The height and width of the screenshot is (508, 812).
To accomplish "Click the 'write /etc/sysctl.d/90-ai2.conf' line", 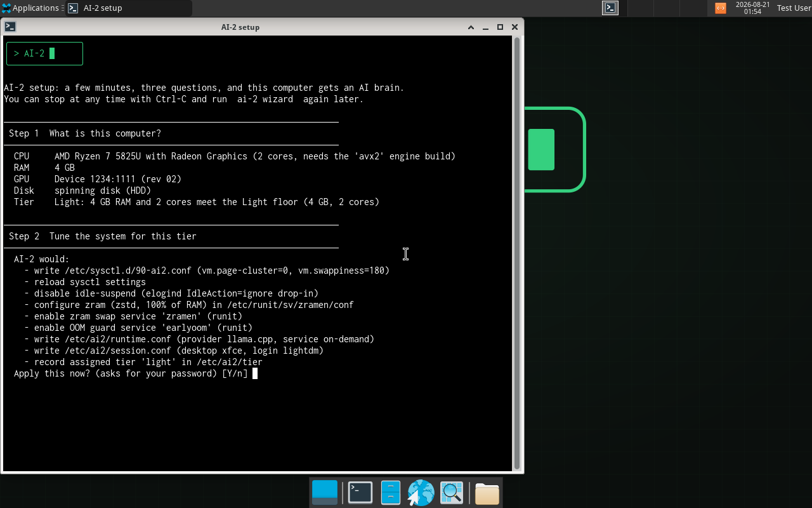I will pyautogui.click(x=207, y=271).
